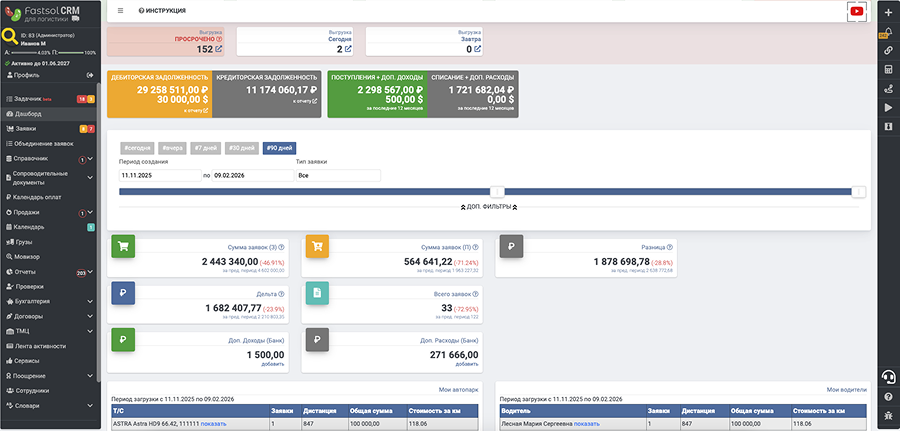Select the #7 дней period filter
Viewport: 900px width, 431px height.
(205, 148)
